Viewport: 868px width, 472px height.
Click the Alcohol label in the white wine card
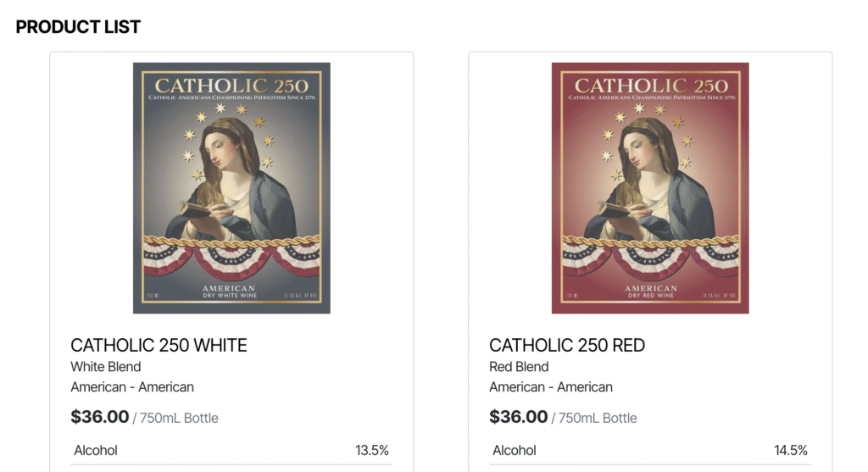coord(96,451)
